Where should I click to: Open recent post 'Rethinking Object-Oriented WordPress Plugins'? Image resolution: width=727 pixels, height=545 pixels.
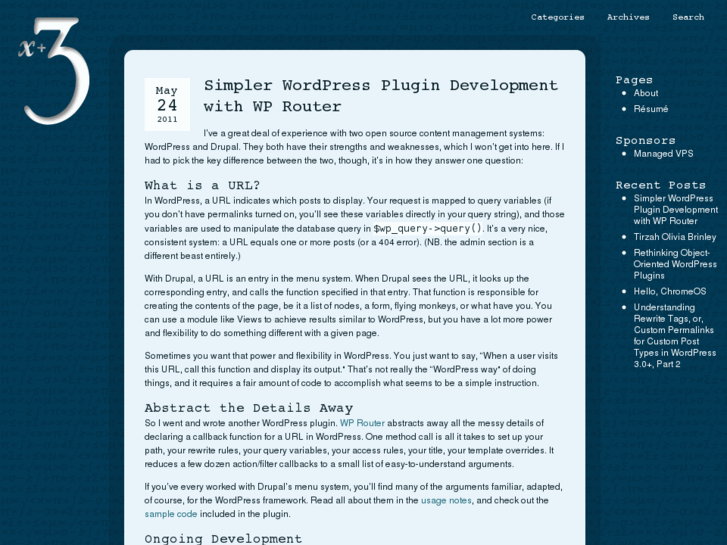[x=675, y=264]
